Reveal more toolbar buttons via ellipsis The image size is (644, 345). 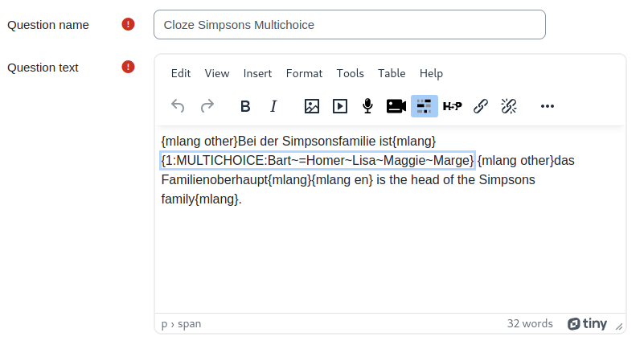pos(547,106)
